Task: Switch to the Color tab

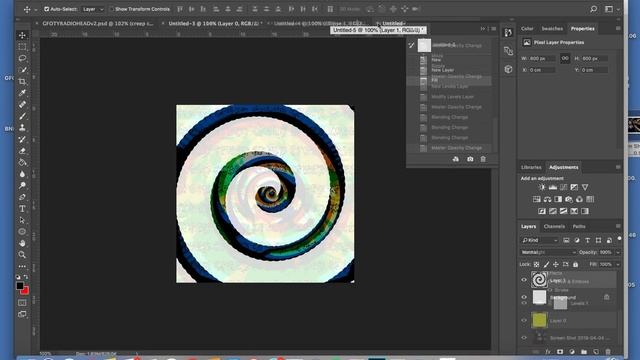Action: (527, 29)
